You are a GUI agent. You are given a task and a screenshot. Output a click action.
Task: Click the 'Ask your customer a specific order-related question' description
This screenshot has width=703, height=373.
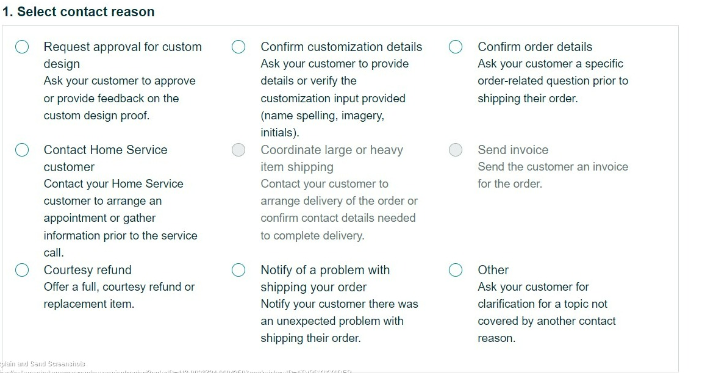click(553, 81)
